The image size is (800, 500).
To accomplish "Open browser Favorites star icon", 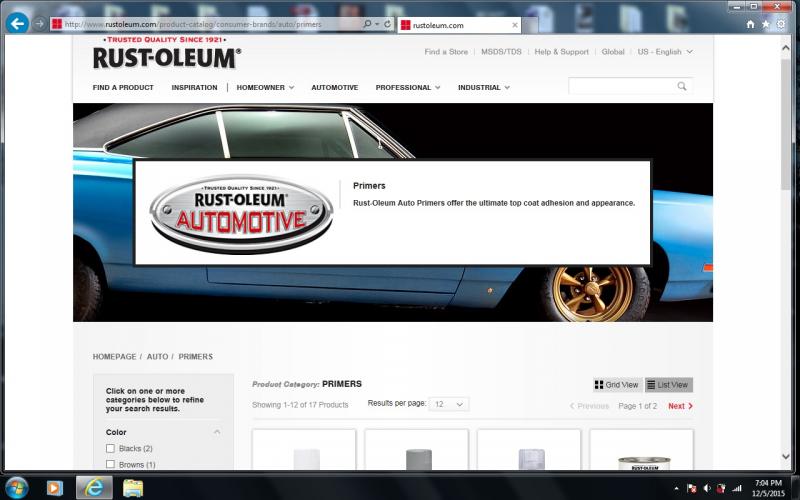I will click(766, 24).
